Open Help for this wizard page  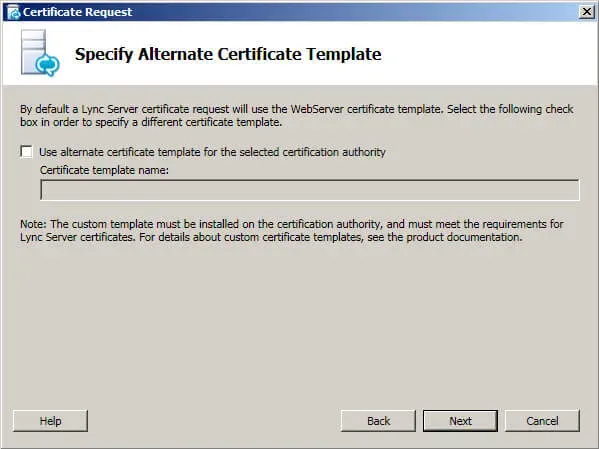coord(50,421)
